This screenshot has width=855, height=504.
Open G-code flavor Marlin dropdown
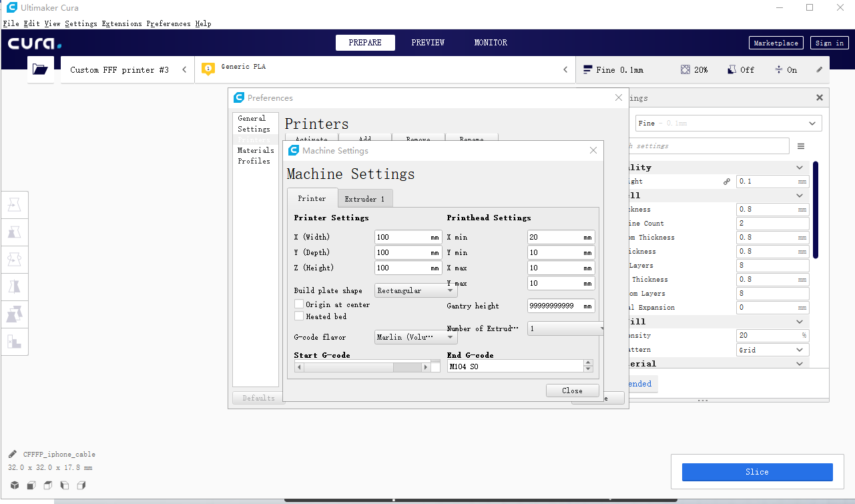(416, 337)
